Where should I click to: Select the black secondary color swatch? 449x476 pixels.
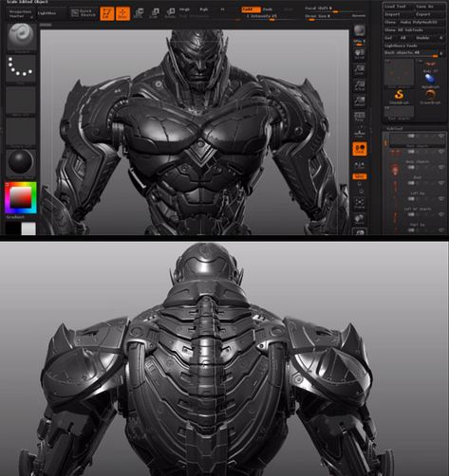point(12,229)
